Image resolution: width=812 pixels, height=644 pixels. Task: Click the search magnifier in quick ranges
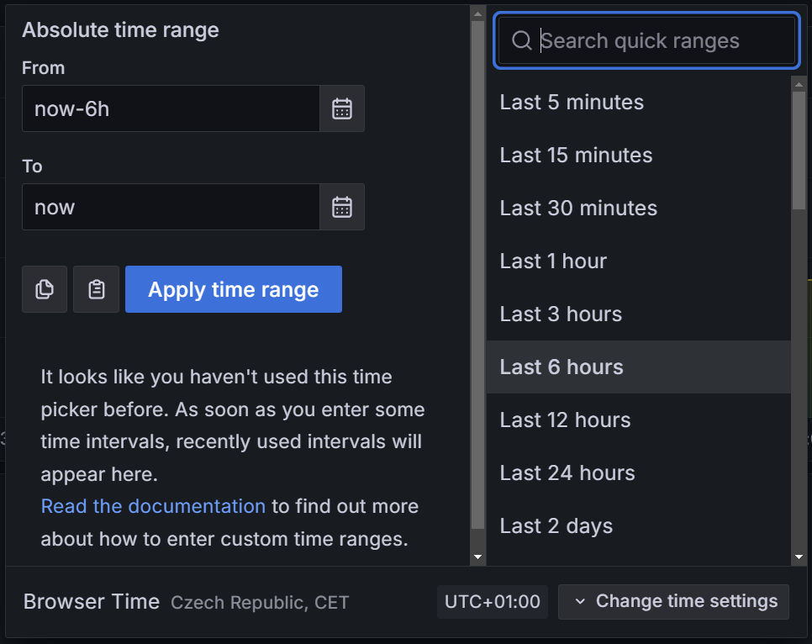(521, 40)
